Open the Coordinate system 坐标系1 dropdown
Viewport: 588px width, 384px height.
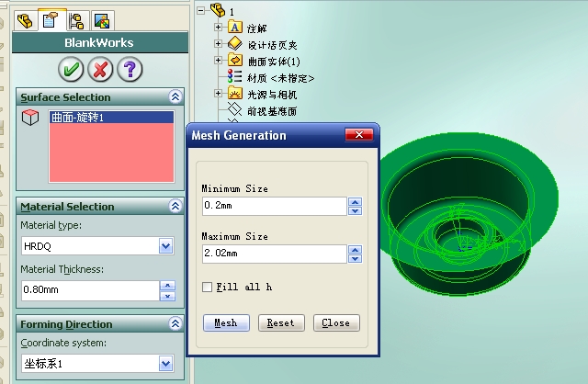(x=165, y=364)
